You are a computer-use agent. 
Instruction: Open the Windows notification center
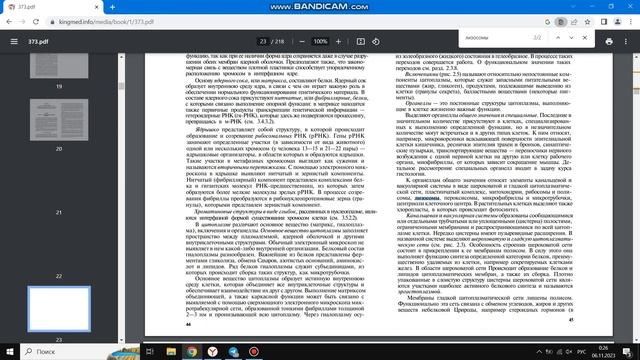627,351
